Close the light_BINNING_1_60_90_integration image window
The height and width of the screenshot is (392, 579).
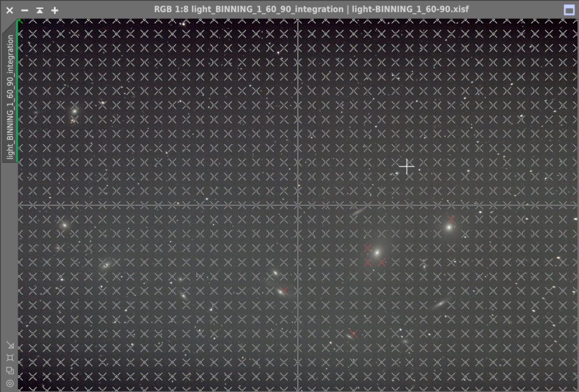(x=10, y=10)
